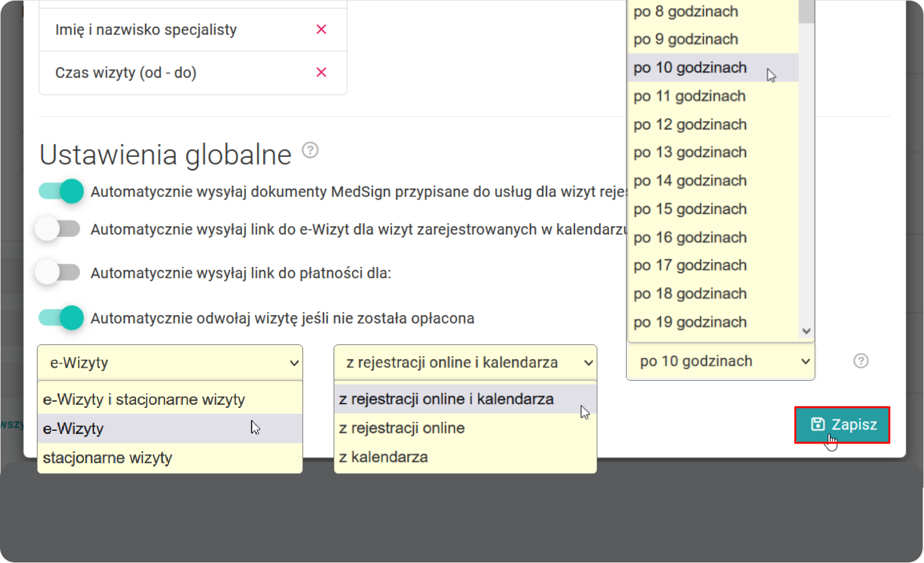Image resolution: width=924 pixels, height=563 pixels.
Task: Select 'po 10 godzinach' list option
Action: tap(713, 67)
